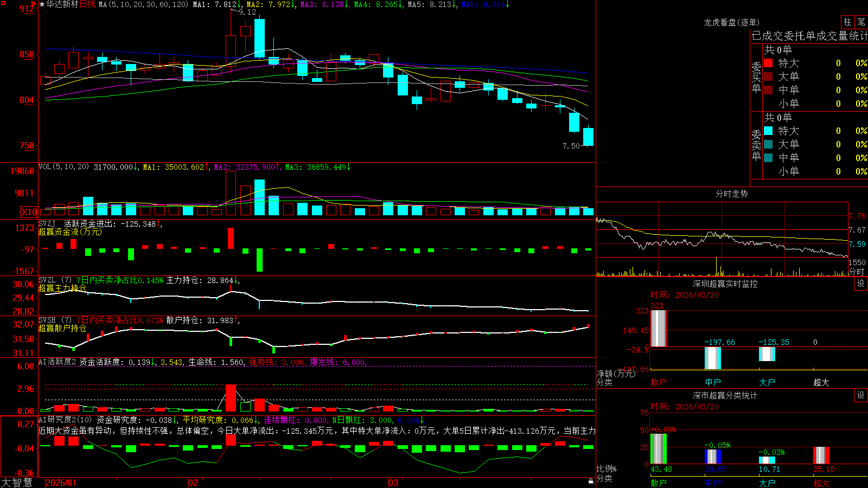Click the red 散户 category label under 净额 chart
The image size is (868, 488).
pyautogui.click(x=658, y=382)
